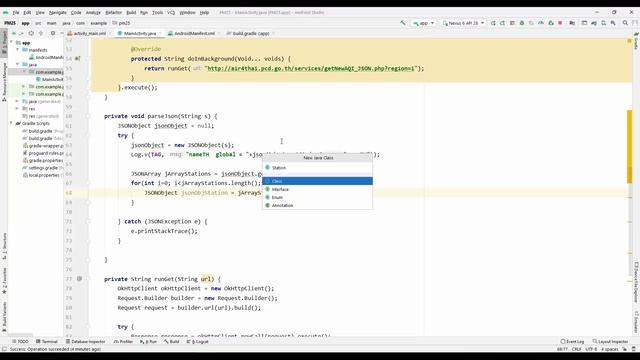Open the Tools menu
Image resolution: width=640 pixels, height=360 pixels.
[x=158, y=13]
